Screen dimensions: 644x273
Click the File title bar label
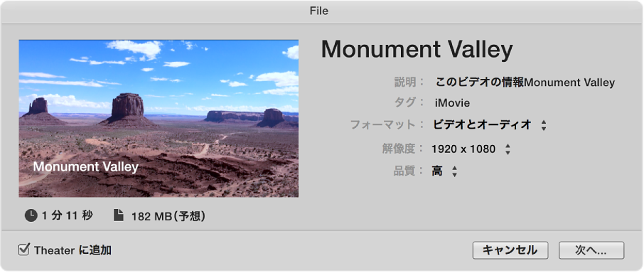[319, 11]
